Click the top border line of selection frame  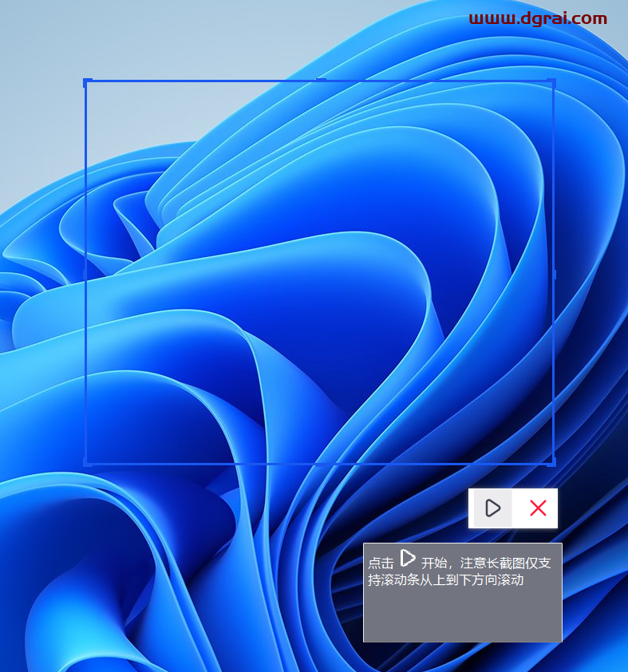coord(199,81)
